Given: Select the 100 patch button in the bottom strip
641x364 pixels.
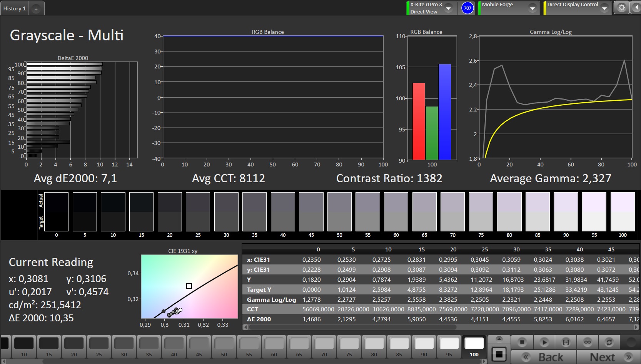Looking at the screenshot, I should pos(474,347).
